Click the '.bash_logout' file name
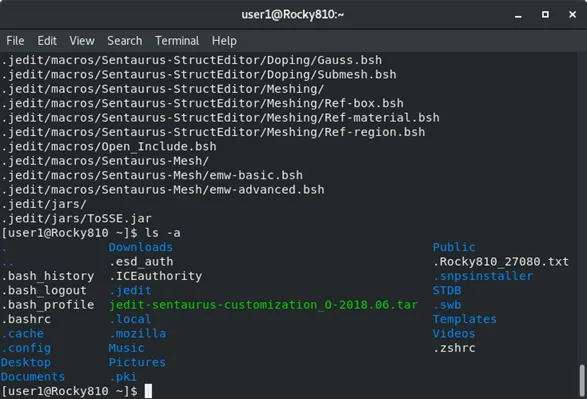This screenshot has width=587, height=399. pyautogui.click(x=44, y=290)
